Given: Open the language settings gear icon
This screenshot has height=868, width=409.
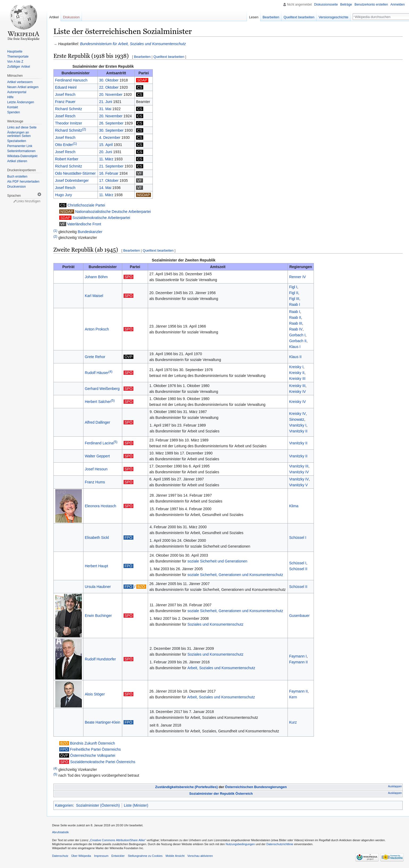Looking at the screenshot, I should (39, 194).
